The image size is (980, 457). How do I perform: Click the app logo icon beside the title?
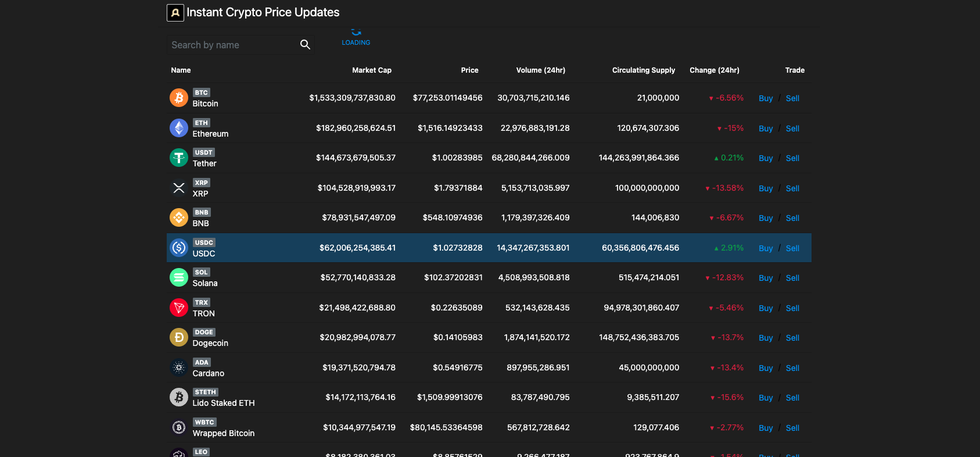(175, 12)
